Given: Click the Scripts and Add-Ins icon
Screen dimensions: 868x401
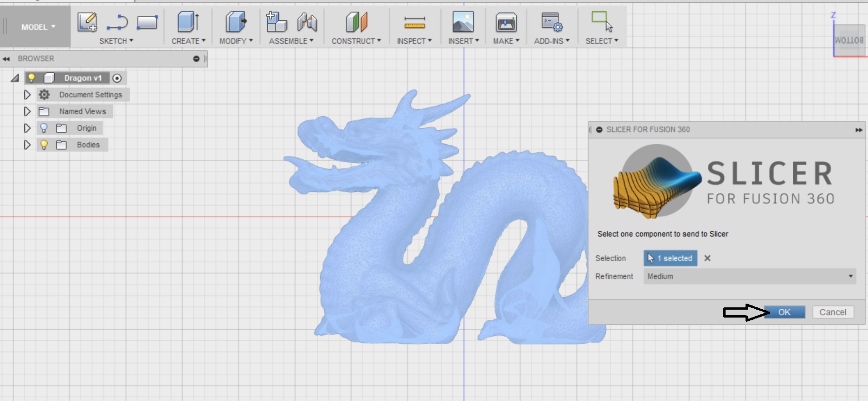Looking at the screenshot, I should click(552, 22).
